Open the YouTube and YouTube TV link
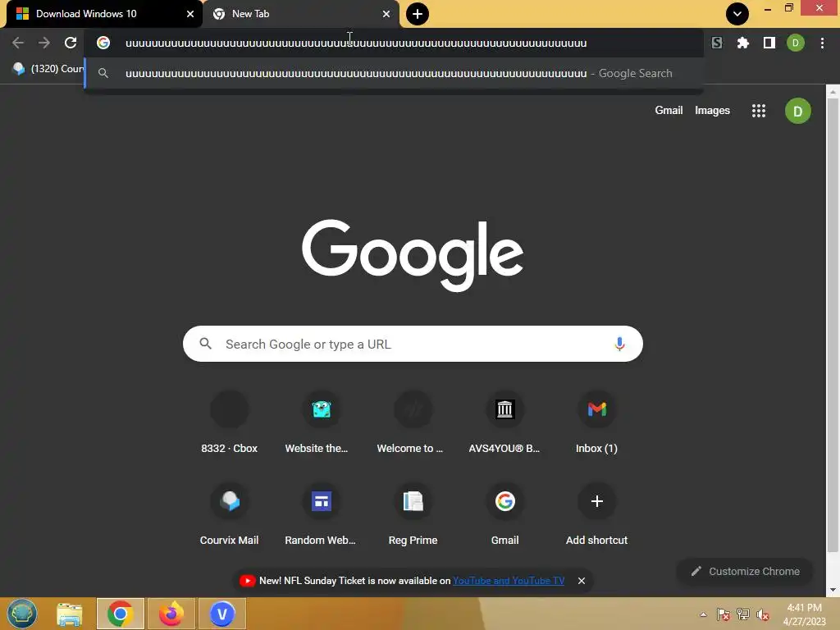Screen dimensions: 840x630 [509, 581]
